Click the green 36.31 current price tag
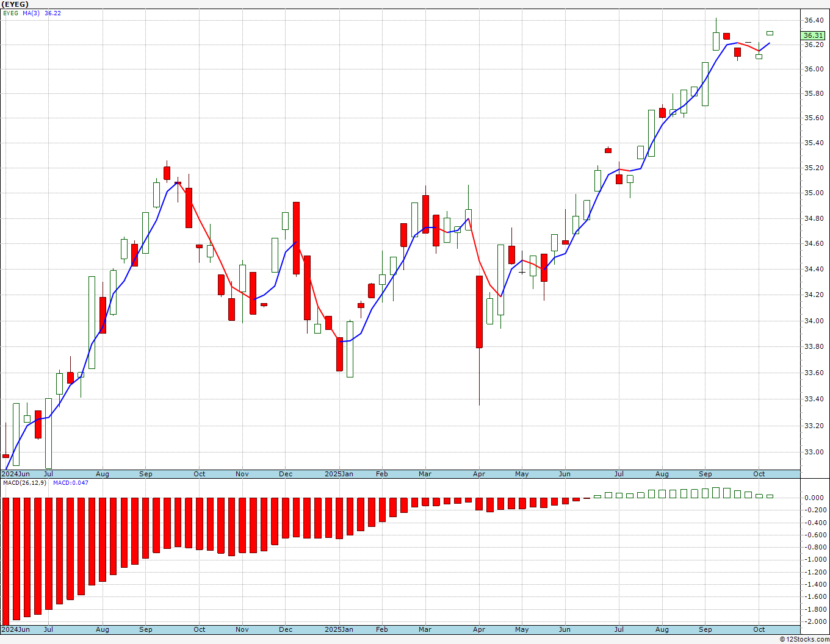This screenshot has height=644, width=830. [x=813, y=35]
